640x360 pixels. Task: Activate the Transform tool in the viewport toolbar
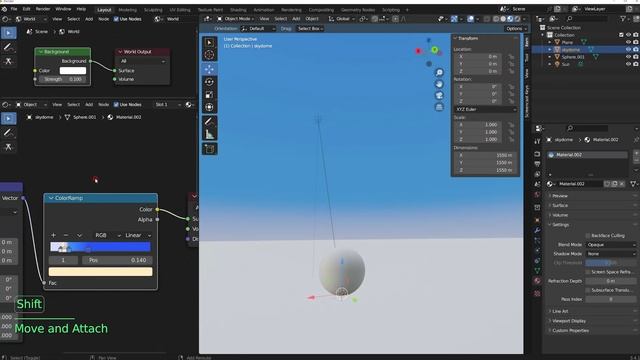coord(209,107)
